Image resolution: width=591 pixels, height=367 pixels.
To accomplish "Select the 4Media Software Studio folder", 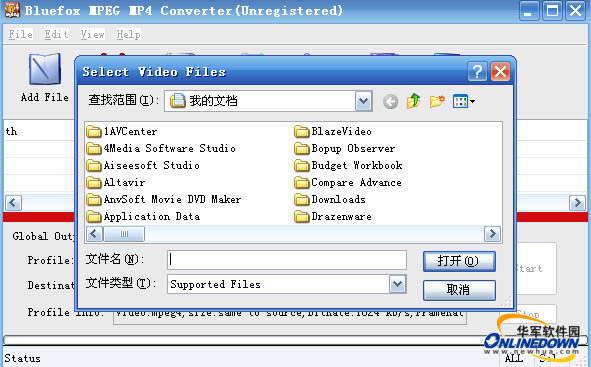I will (x=161, y=148).
